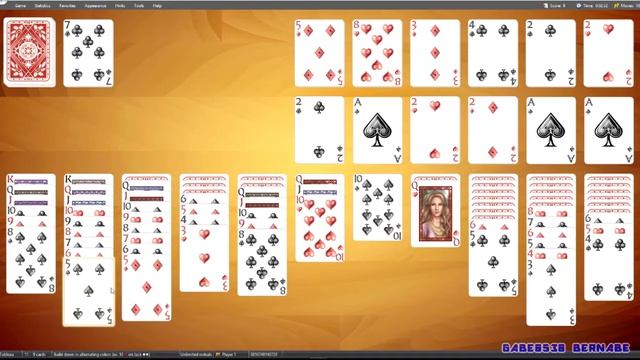Screen dimensions: 640x360
Task: Select 4 of clubs in last tableau column
Action: click(x=609, y=267)
